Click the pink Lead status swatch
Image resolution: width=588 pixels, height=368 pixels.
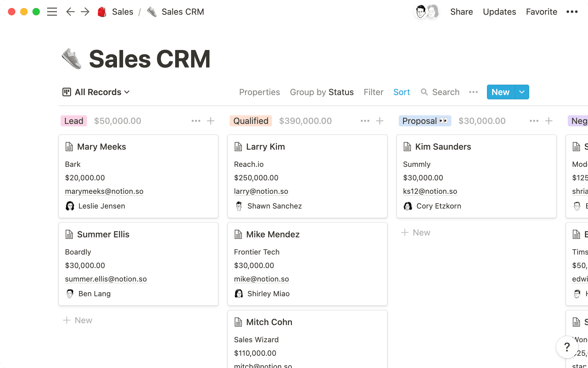click(73, 121)
